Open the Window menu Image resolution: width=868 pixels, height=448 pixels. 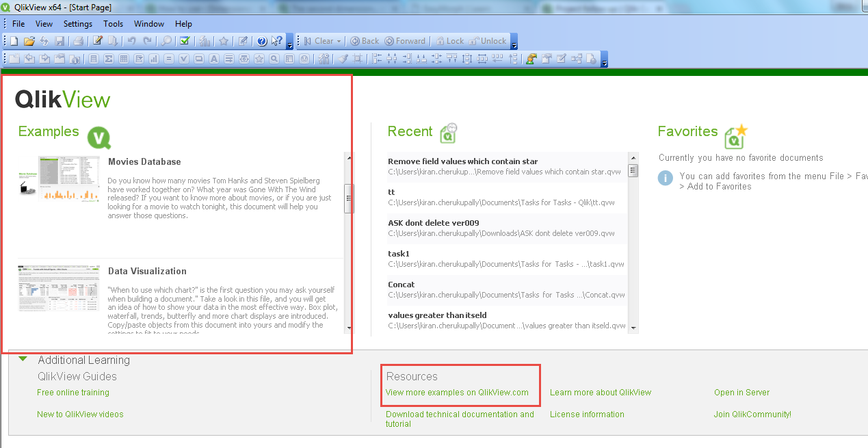149,23
